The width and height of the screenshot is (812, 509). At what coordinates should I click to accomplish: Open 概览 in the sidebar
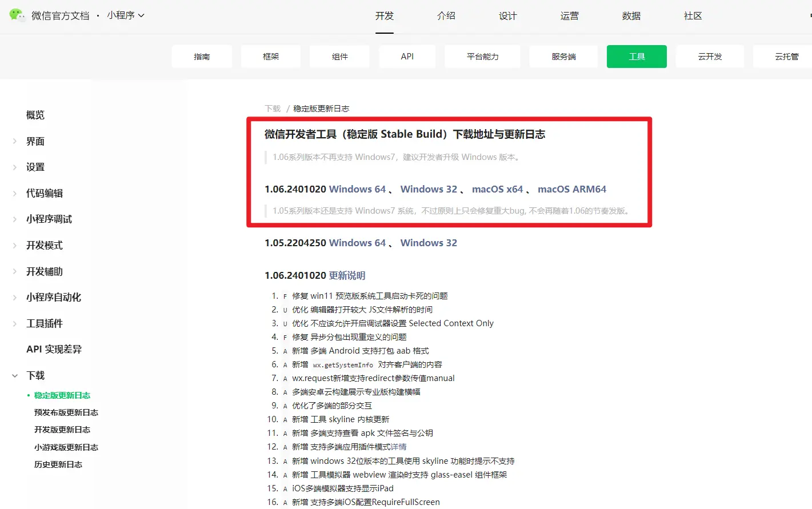coord(35,115)
